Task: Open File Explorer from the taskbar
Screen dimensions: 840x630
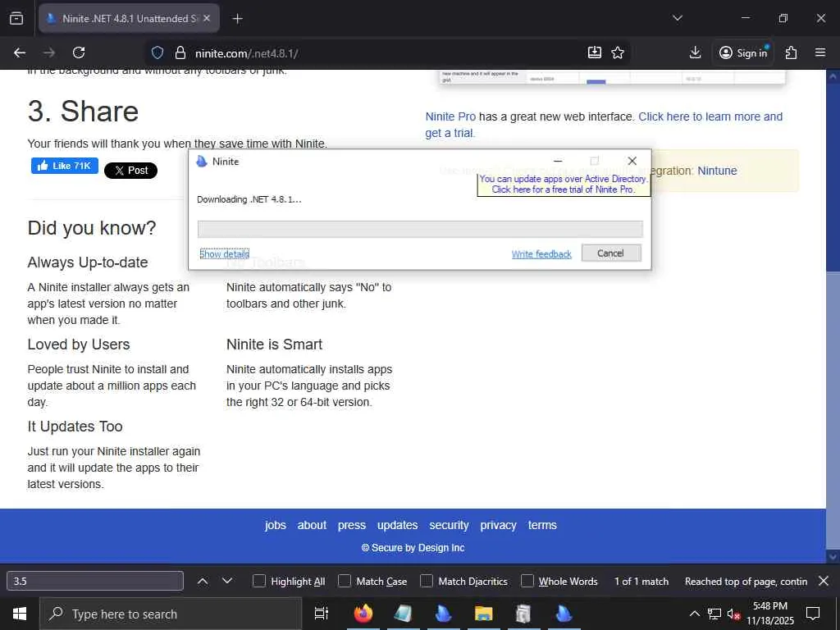Action: point(483,614)
